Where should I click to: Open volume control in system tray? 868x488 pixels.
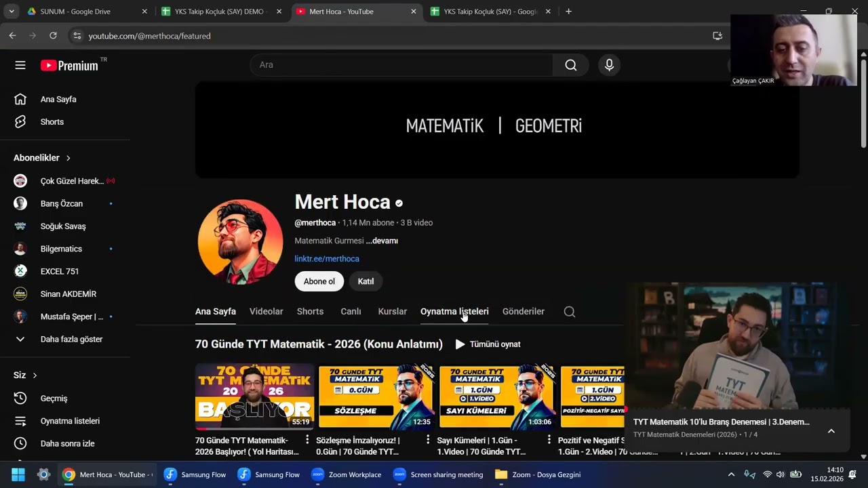coord(780,474)
